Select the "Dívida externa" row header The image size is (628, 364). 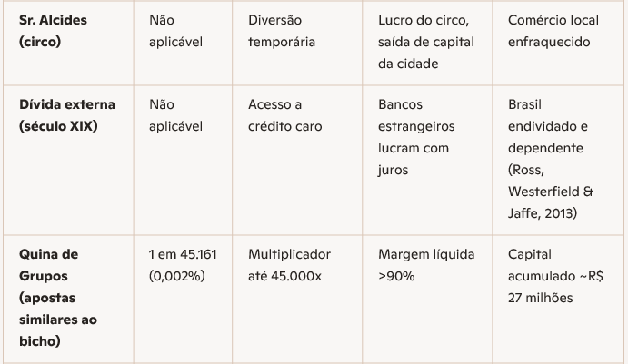tap(60, 105)
